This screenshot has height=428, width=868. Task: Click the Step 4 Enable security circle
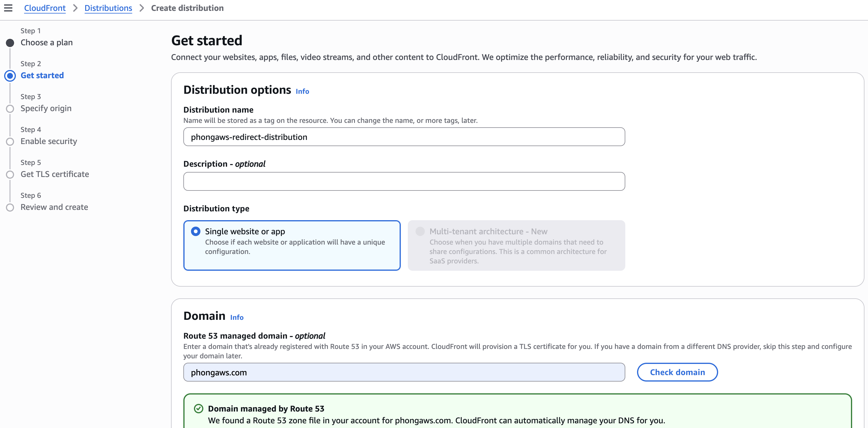[x=10, y=142]
